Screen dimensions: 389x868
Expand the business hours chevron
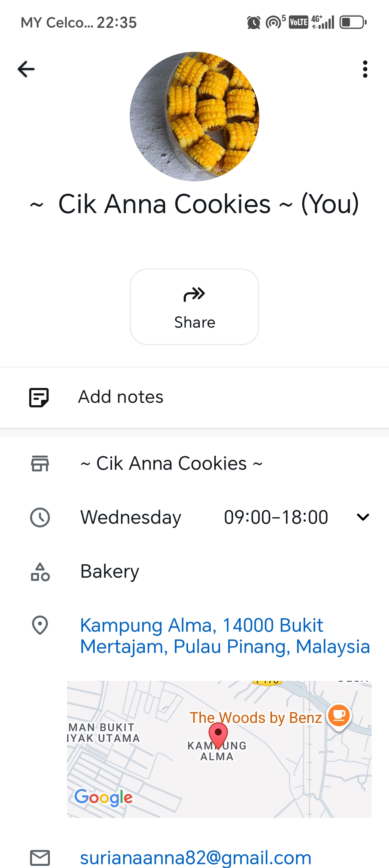click(x=363, y=517)
